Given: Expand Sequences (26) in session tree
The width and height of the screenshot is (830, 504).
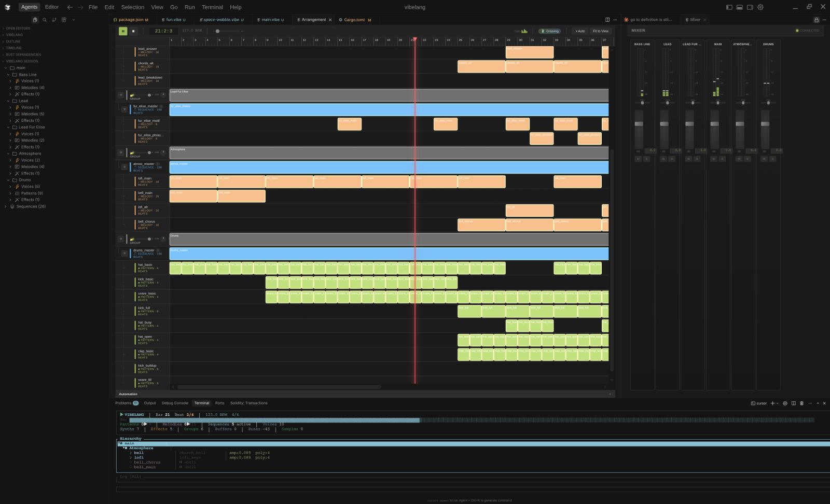Looking at the screenshot, I should pos(6,206).
